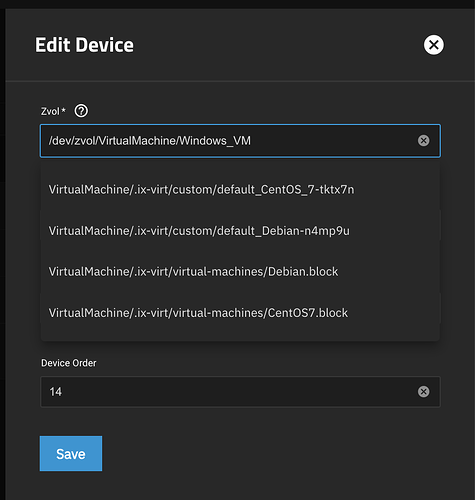The image size is (475, 500).
Task: Close the Edit Device panel
Action: point(433,45)
